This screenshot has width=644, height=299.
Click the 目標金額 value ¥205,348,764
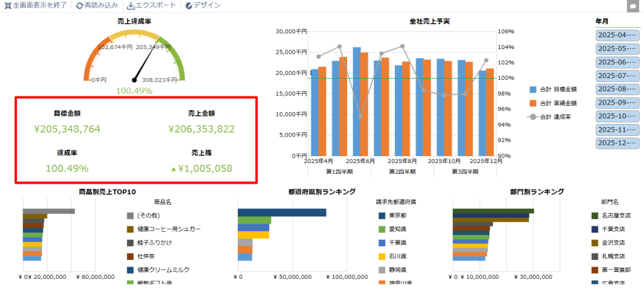pyautogui.click(x=67, y=129)
